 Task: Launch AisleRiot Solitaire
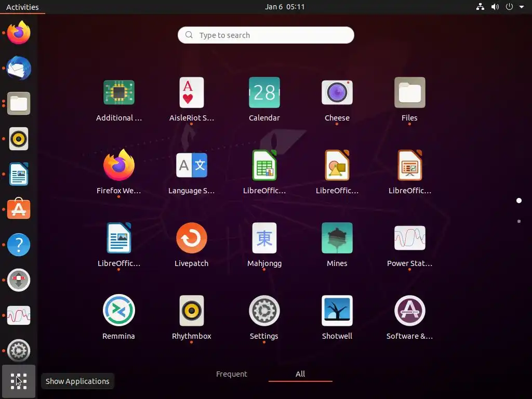[x=191, y=92]
